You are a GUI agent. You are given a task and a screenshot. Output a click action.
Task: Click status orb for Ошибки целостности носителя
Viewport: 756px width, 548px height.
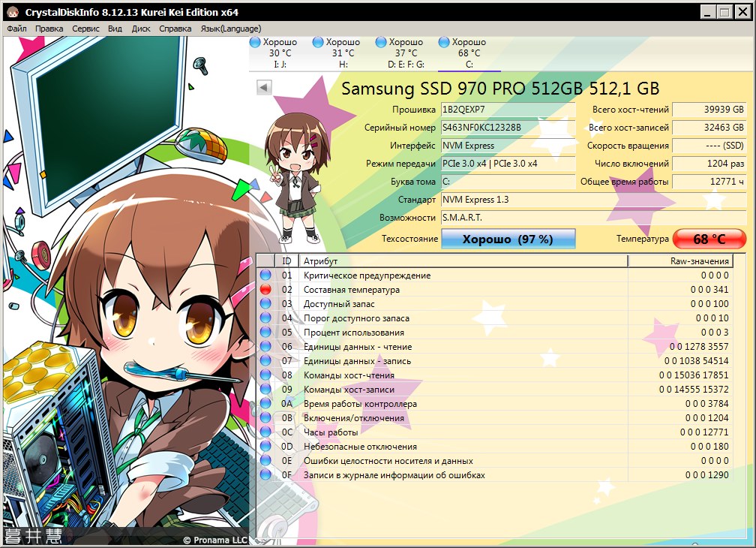tap(265, 460)
